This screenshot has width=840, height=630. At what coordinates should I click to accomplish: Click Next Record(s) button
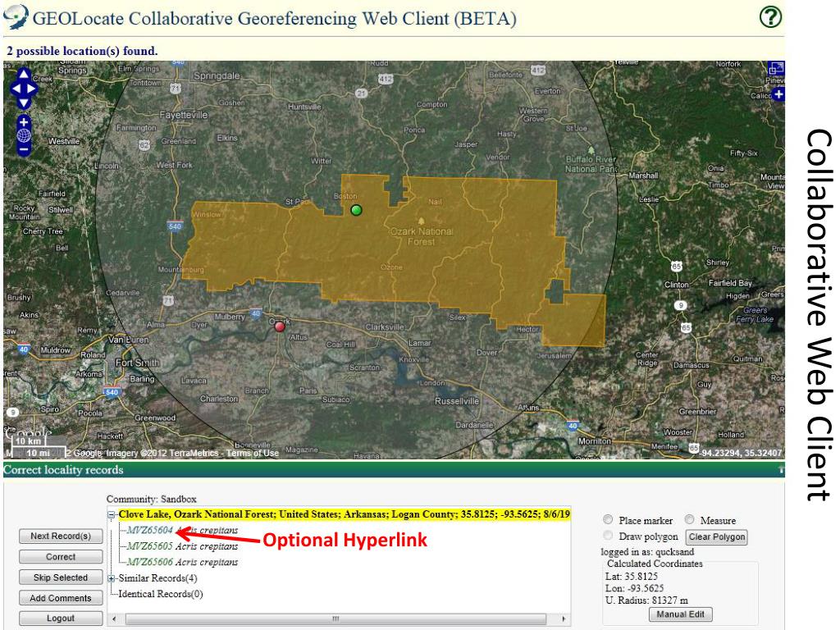point(61,536)
